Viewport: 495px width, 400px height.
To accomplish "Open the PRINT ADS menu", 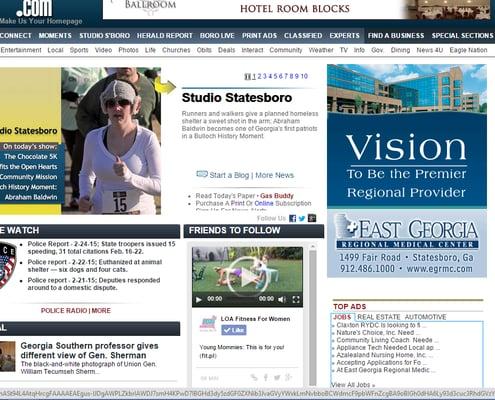I will pos(259,36).
